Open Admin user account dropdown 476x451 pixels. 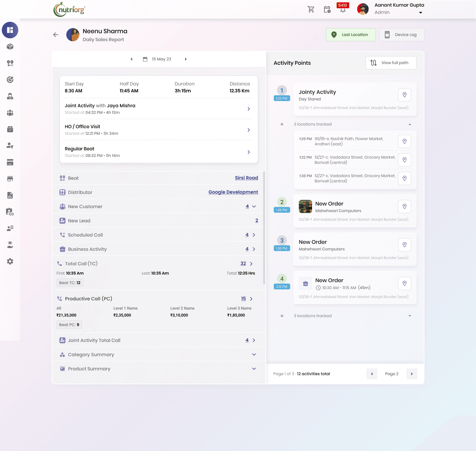[420, 13]
